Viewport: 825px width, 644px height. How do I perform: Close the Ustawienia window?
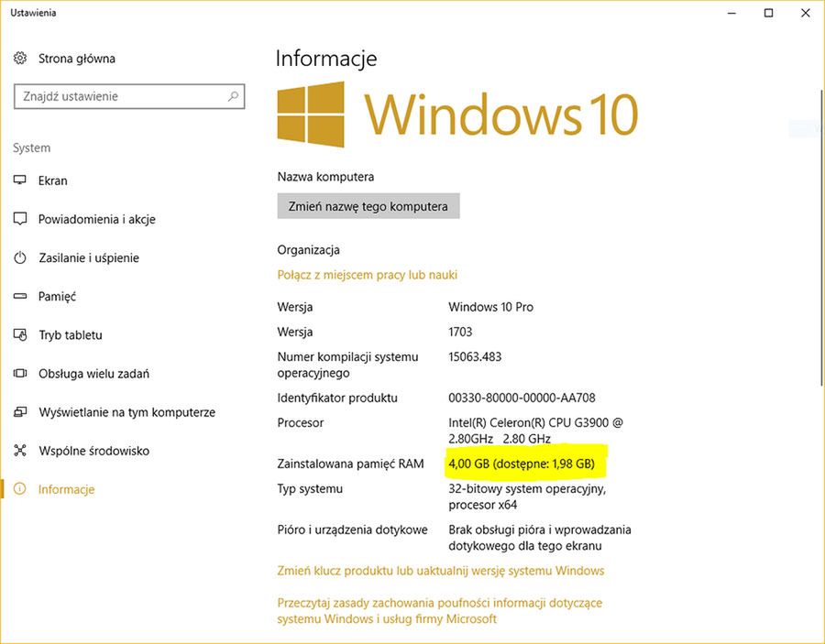tap(806, 13)
